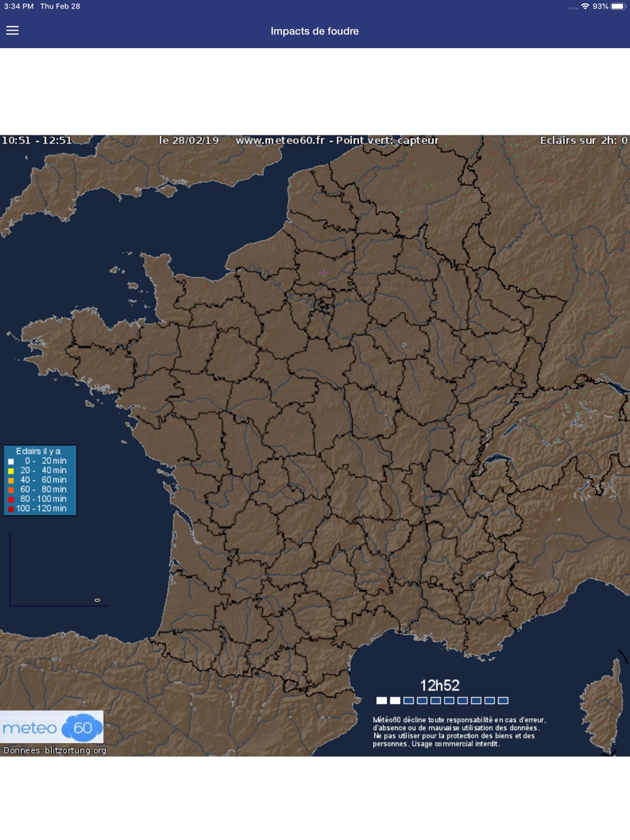Click the white 0 - 20 min legend swatch
Screen dimensions: 630x840
tap(10, 461)
